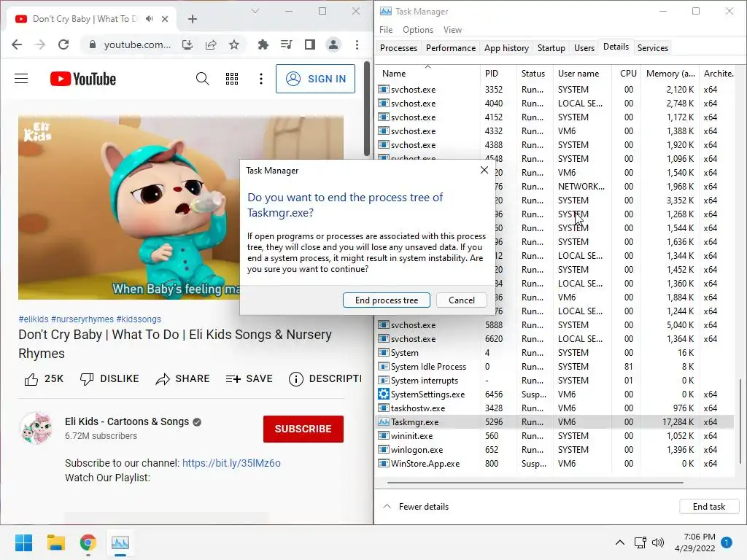Select winlogon.exe process row
This screenshot has width=747, height=560.
point(555,449)
